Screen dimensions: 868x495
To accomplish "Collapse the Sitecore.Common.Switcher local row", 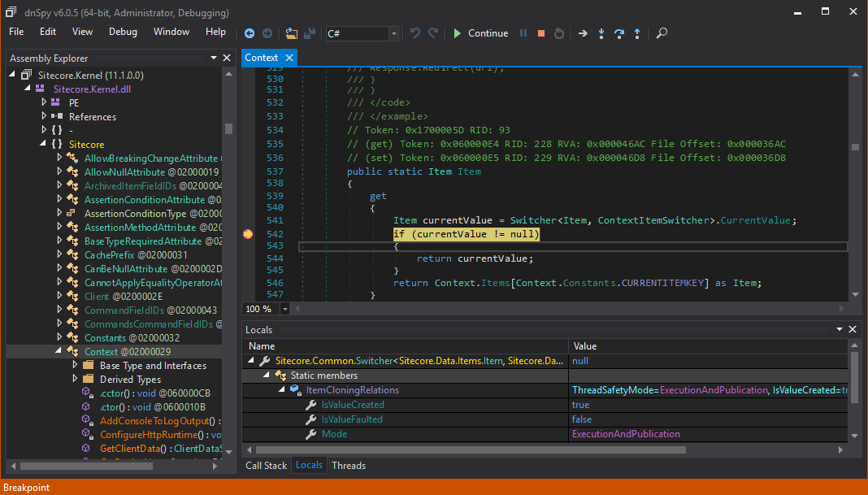I will coord(251,360).
